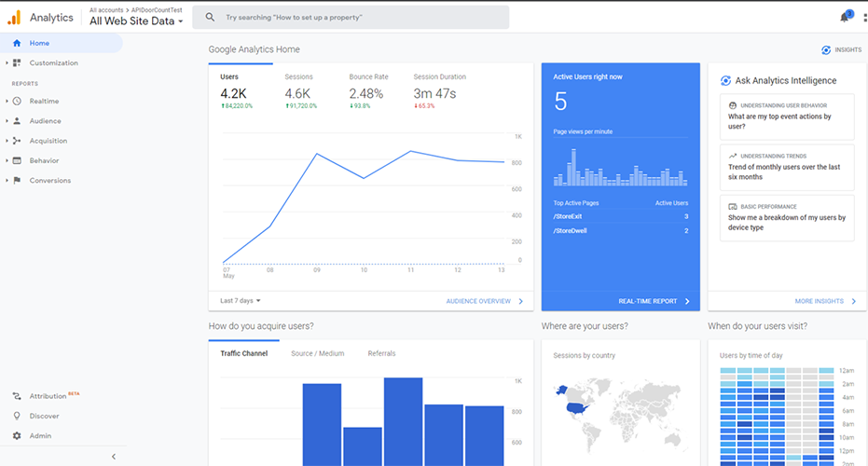Click the arrow next to More Insights

(x=854, y=301)
